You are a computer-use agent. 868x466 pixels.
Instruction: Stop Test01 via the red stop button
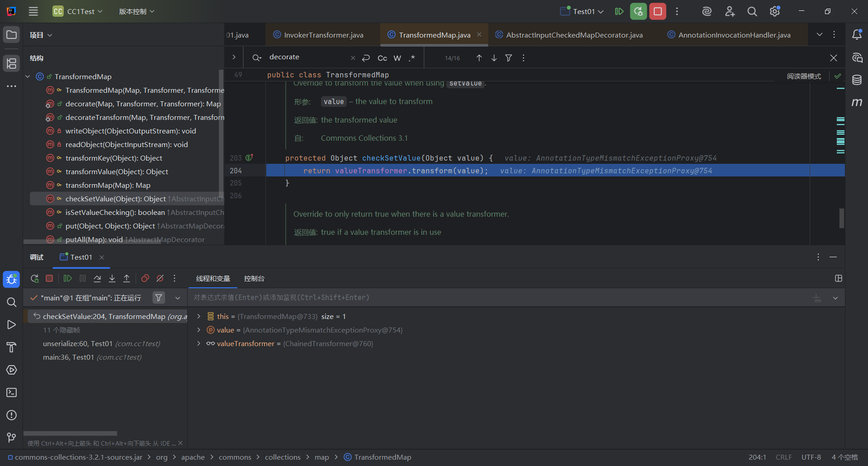click(658, 11)
